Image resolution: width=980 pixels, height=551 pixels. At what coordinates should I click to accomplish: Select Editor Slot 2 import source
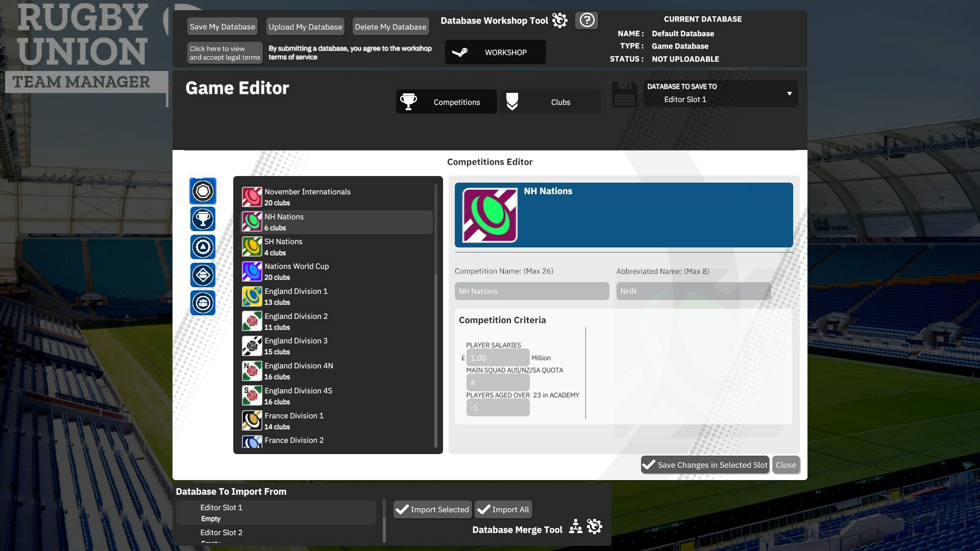(276, 534)
